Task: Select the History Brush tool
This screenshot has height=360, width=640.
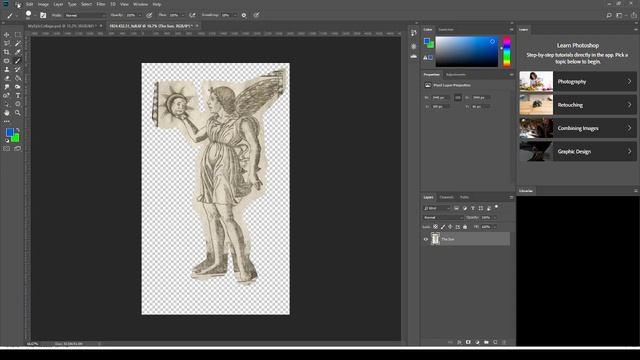Action: [18, 69]
